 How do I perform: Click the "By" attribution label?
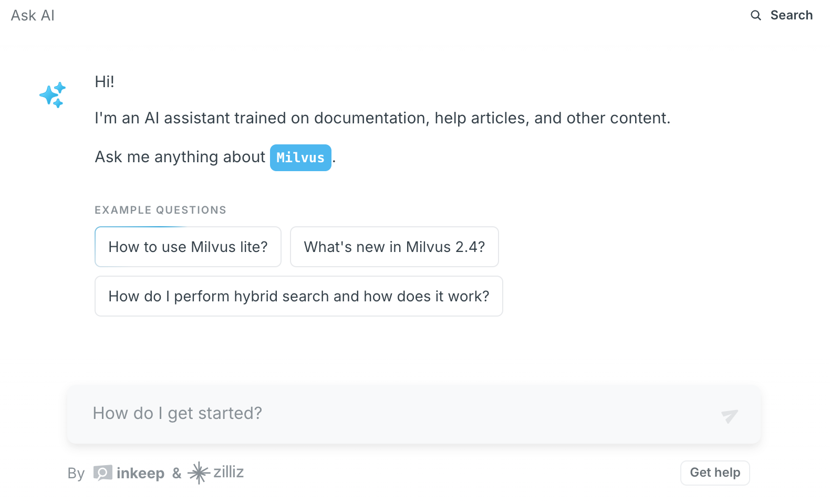(x=76, y=474)
